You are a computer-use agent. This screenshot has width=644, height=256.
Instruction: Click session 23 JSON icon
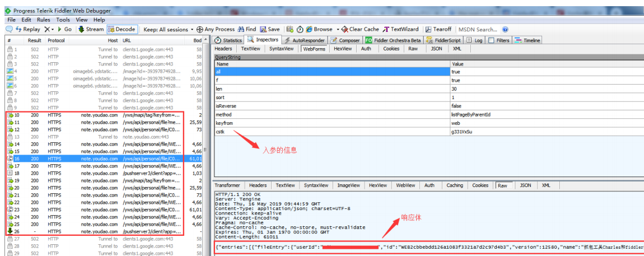pos(10,210)
